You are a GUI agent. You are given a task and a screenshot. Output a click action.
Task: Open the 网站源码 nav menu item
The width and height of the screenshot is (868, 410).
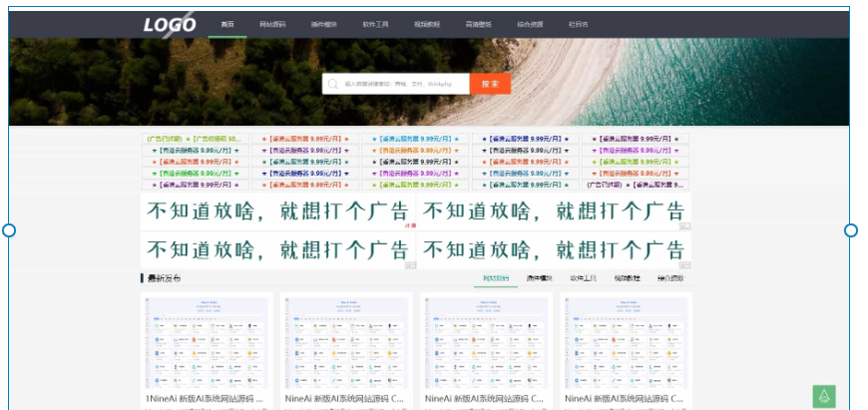[x=272, y=24]
